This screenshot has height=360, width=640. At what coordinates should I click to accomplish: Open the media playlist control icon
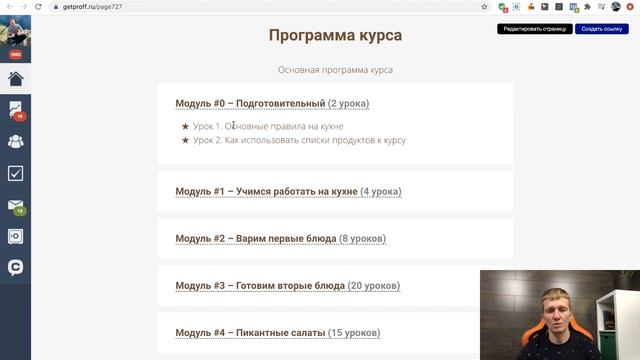pyautogui.click(x=601, y=7)
